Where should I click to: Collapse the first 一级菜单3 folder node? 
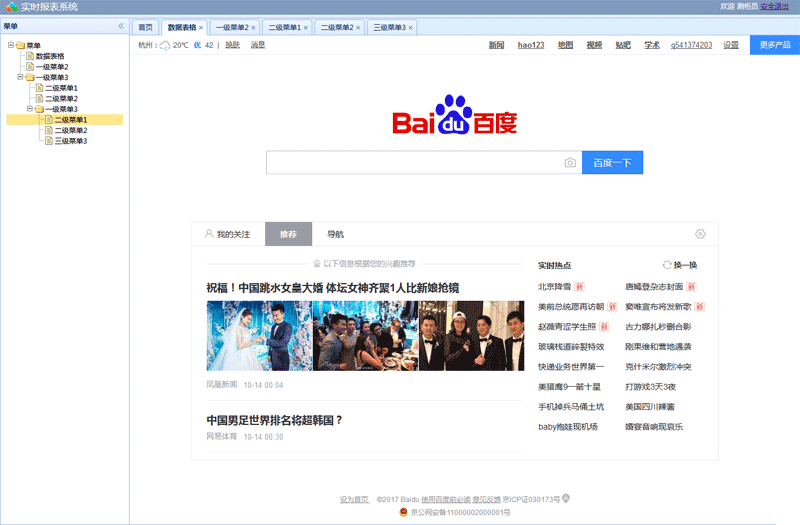pos(19,77)
